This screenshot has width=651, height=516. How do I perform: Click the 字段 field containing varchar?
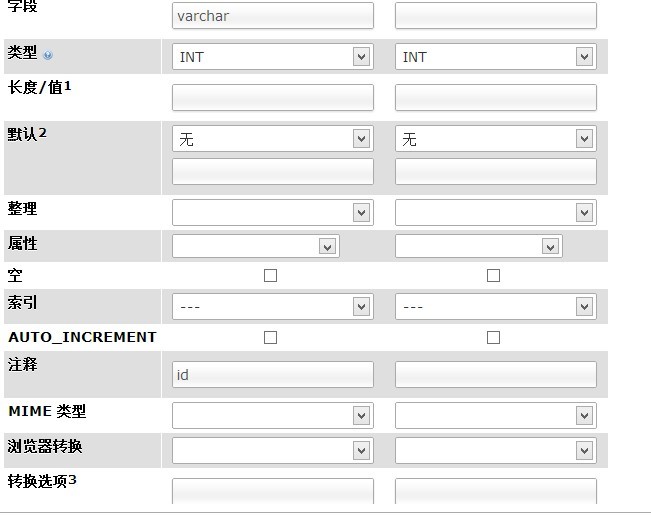point(273,16)
